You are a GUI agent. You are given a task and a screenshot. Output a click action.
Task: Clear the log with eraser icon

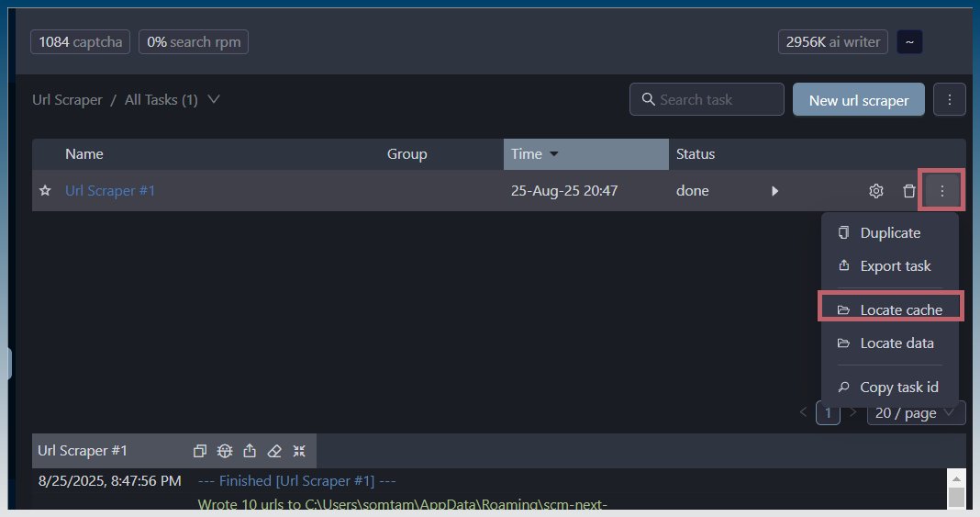pyautogui.click(x=274, y=451)
